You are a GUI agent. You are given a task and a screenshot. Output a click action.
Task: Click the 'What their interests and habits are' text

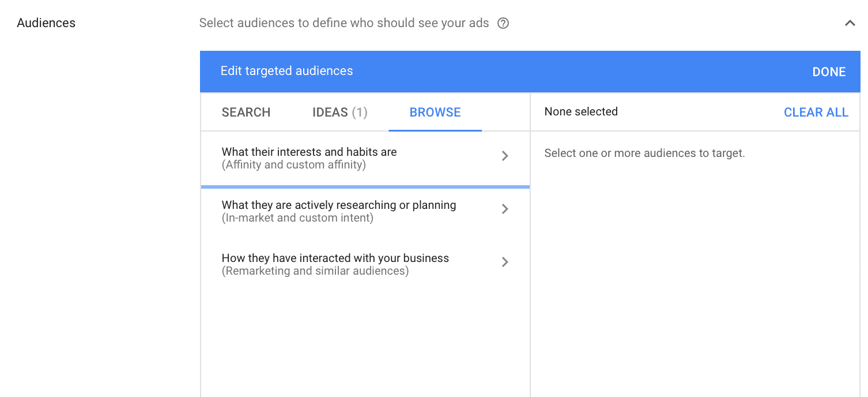click(x=310, y=152)
